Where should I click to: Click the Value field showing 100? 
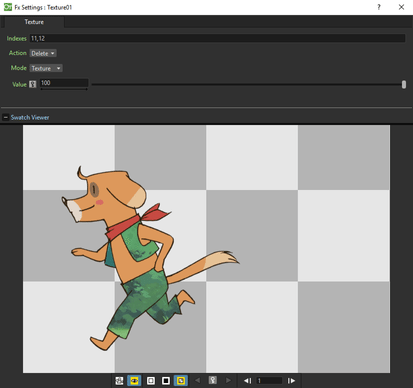(x=64, y=83)
